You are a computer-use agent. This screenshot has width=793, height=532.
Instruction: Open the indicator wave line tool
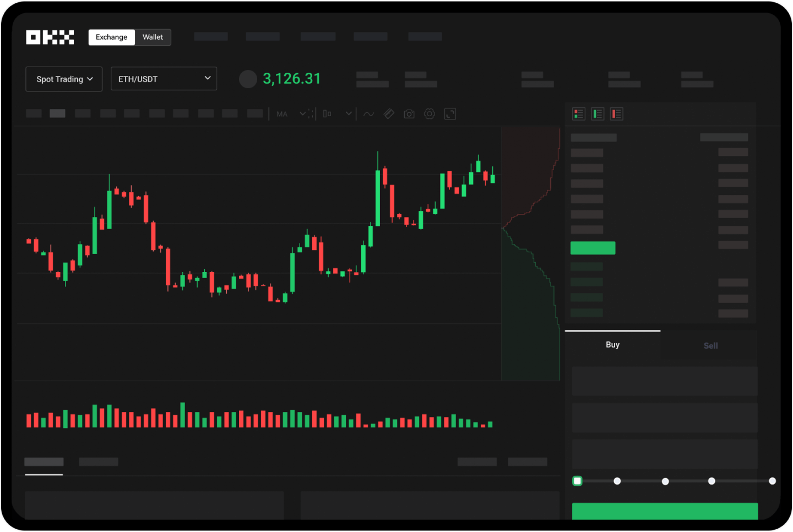click(369, 114)
